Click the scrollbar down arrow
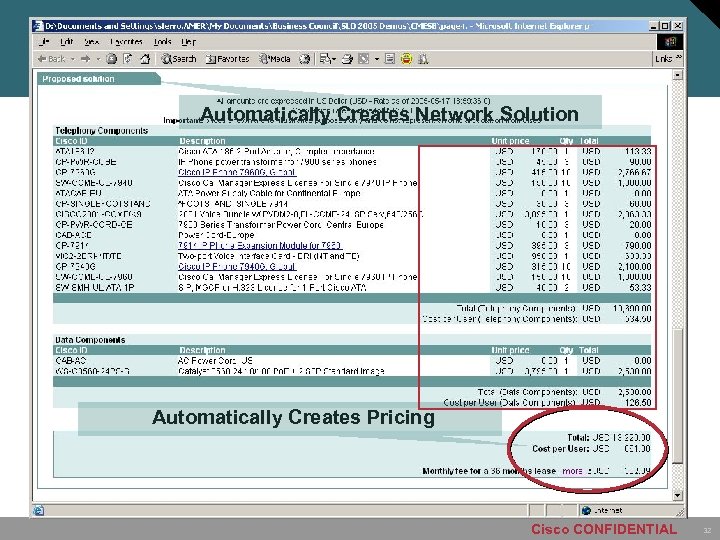This screenshot has height=540, width=720. [677, 495]
